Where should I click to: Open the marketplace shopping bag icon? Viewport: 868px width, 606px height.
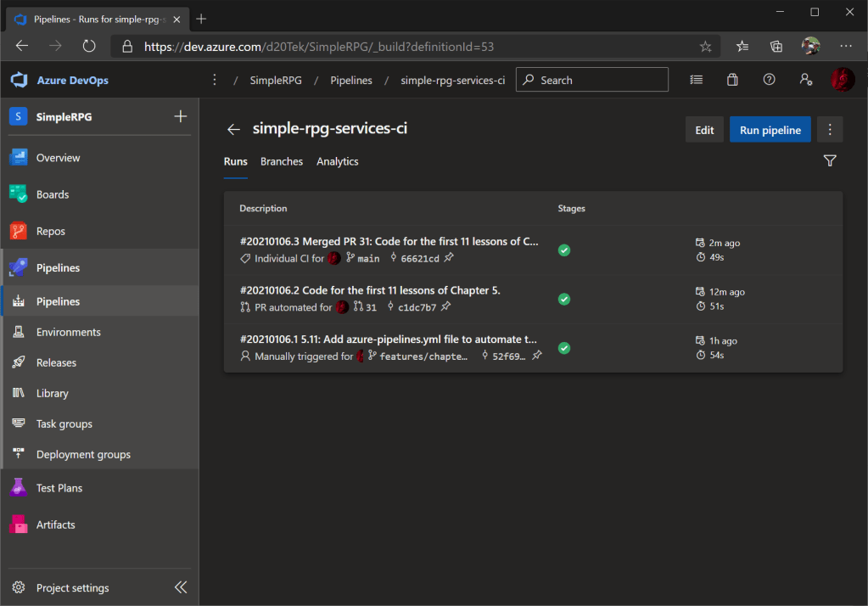[x=732, y=80]
